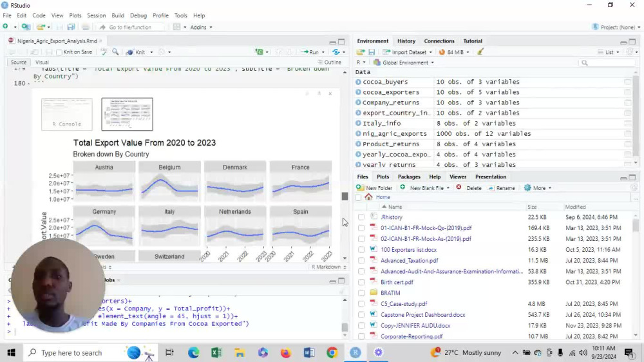Open the More dropdown in Files pane

coord(538,188)
